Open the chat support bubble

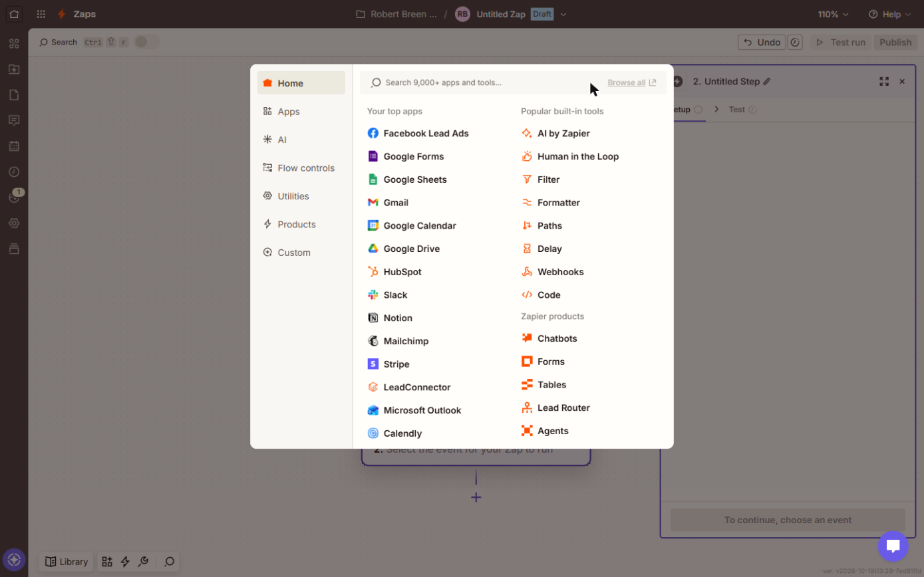point(893,546)
